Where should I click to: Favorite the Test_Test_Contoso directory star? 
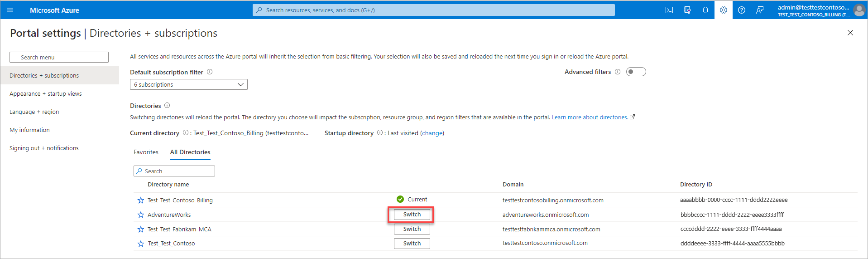click(x=141, y=244)
